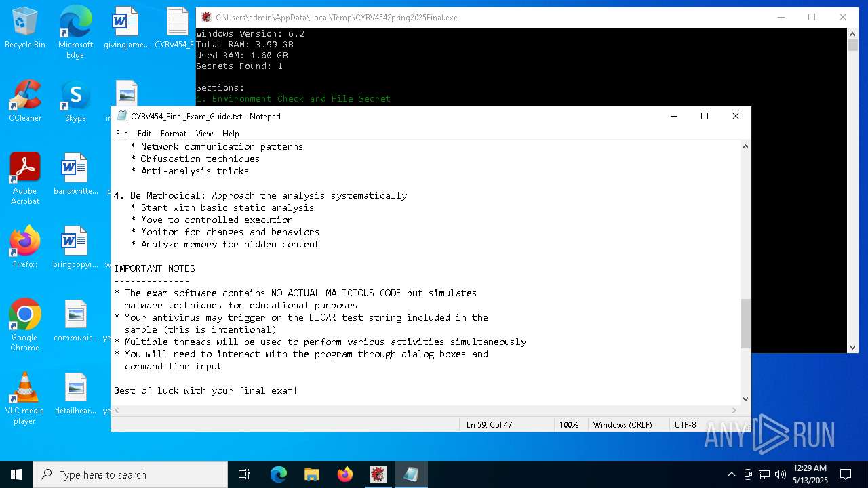The height and width of the screenshot is (488, 868).
Task: Click the console window title bar icon
Action: pyautogui.click(x=206, y=17)
